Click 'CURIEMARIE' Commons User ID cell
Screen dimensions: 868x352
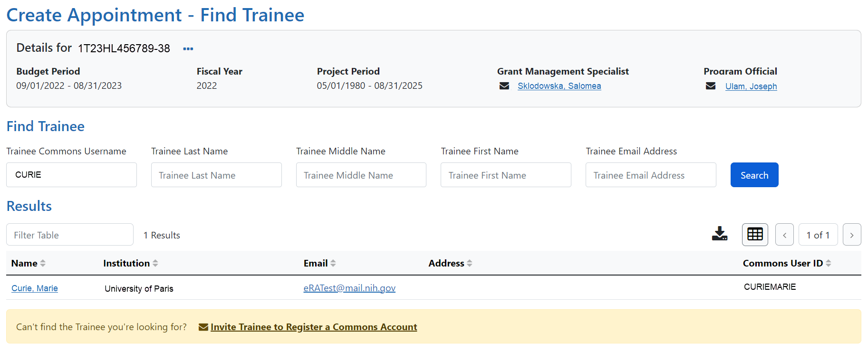770,287
